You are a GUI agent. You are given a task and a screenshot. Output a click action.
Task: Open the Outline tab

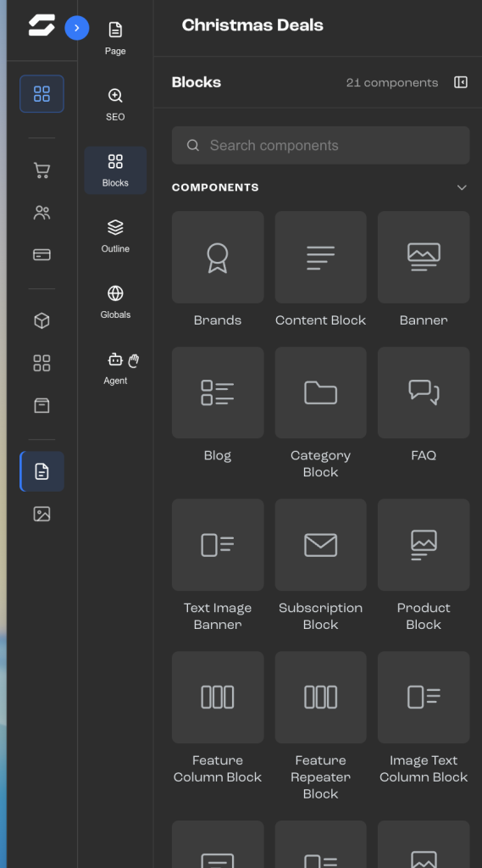coord(115,236)
